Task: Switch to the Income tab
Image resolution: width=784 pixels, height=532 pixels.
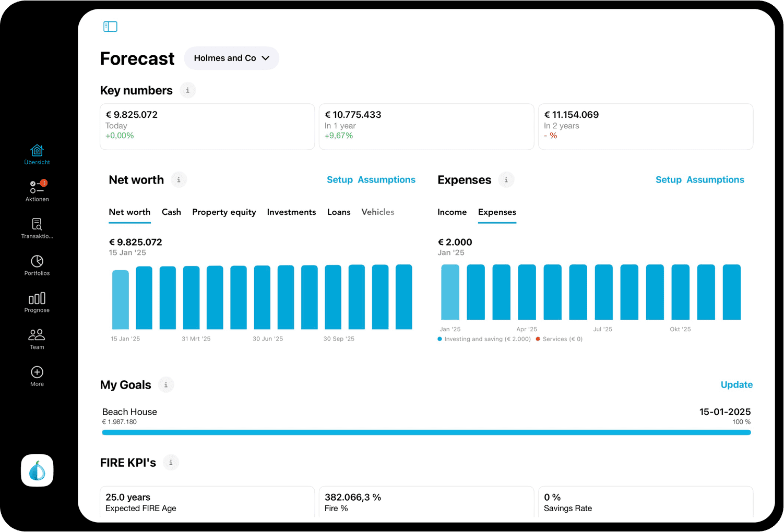Action: coord(452,212)
